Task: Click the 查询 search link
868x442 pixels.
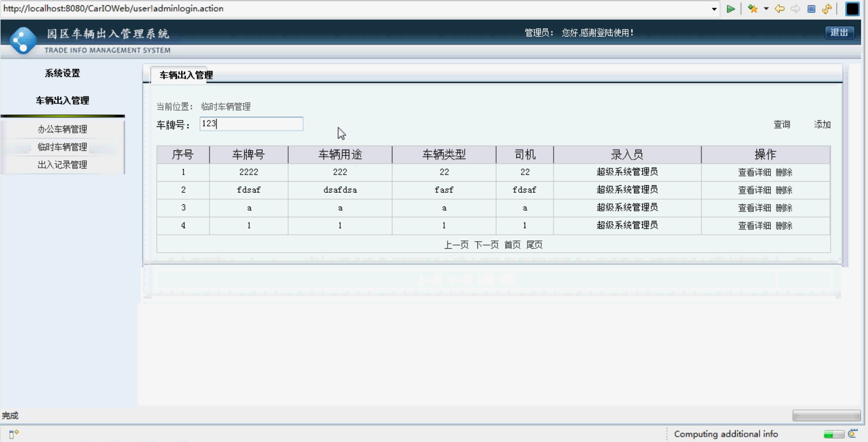Action: pyautogui.click(x=782, y=125)
